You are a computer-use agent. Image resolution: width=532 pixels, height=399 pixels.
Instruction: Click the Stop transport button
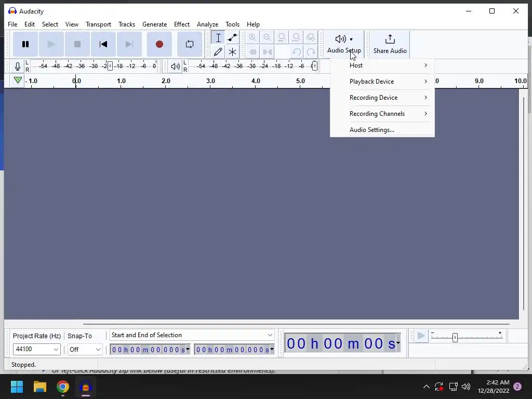point(77,44)
